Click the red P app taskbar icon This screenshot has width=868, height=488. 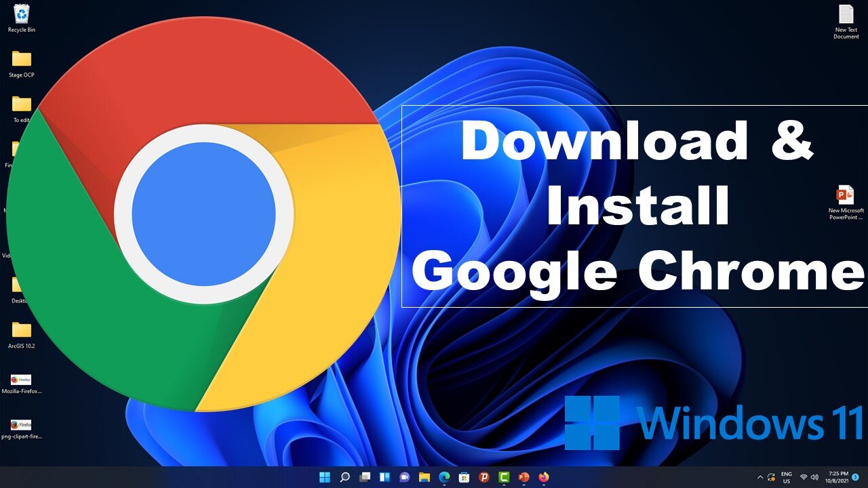point(484,477)
